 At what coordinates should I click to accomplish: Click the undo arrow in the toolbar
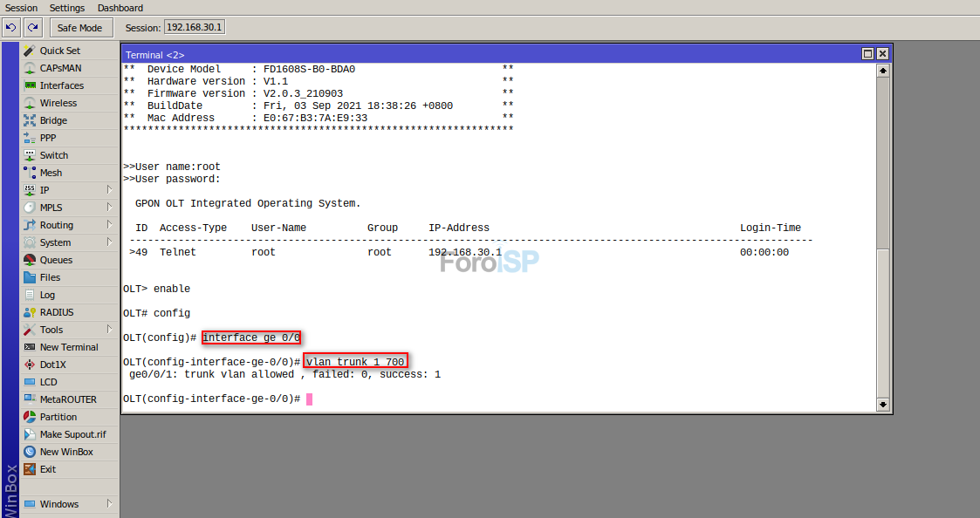tap(10, 27)
